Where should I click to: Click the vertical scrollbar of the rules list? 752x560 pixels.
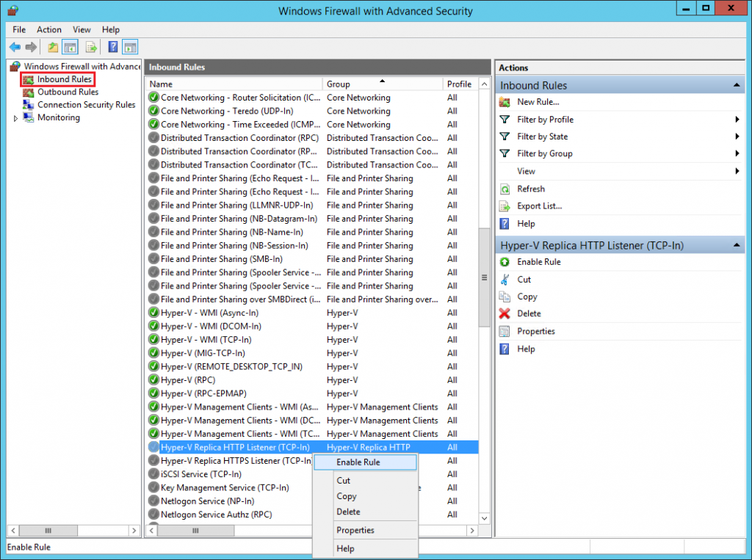pos(484,277)
